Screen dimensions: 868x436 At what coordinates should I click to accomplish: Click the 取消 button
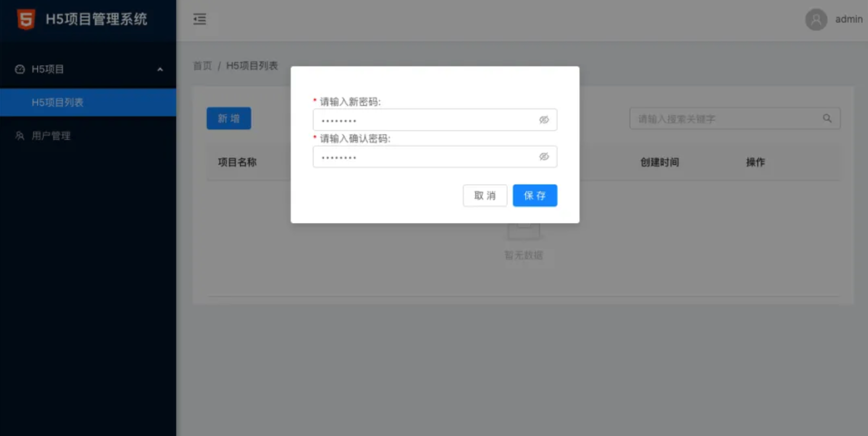tap(485, 196)
